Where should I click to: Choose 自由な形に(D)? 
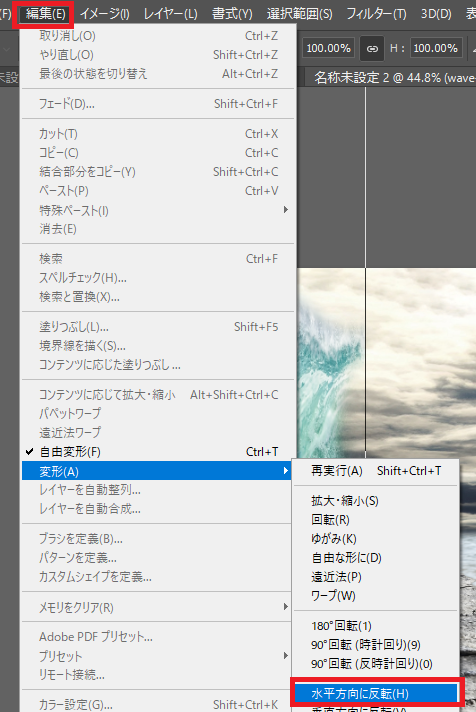click(376, 558)
